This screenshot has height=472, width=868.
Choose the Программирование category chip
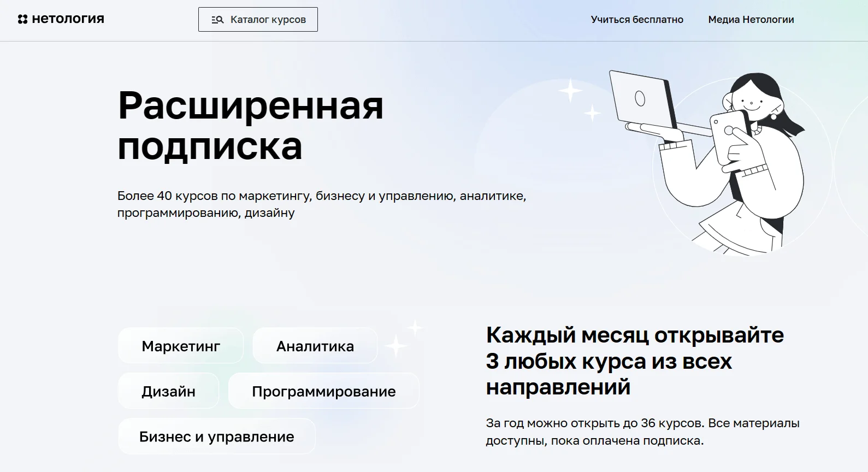[x=324, y=391]
